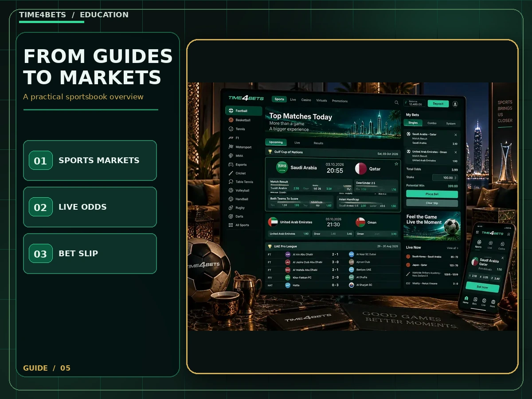
Task: Select System tab in My Bets
Action: pyautogui.click(x=451, y=124)
